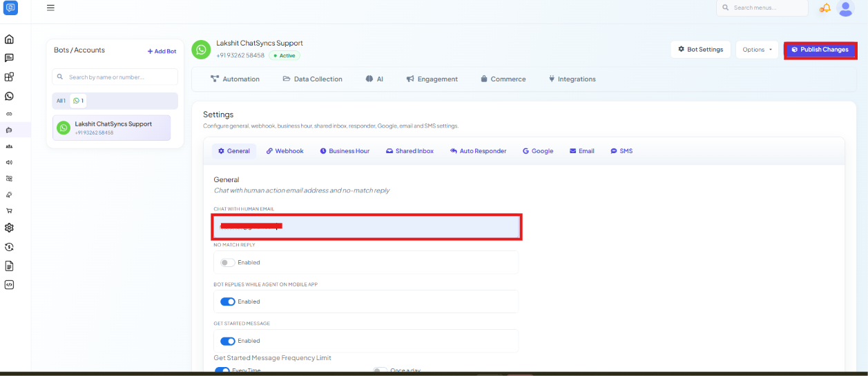Toggle the Get Started Message switch
The height and width of the screenshot is (376, 868).
pos(227,341)
